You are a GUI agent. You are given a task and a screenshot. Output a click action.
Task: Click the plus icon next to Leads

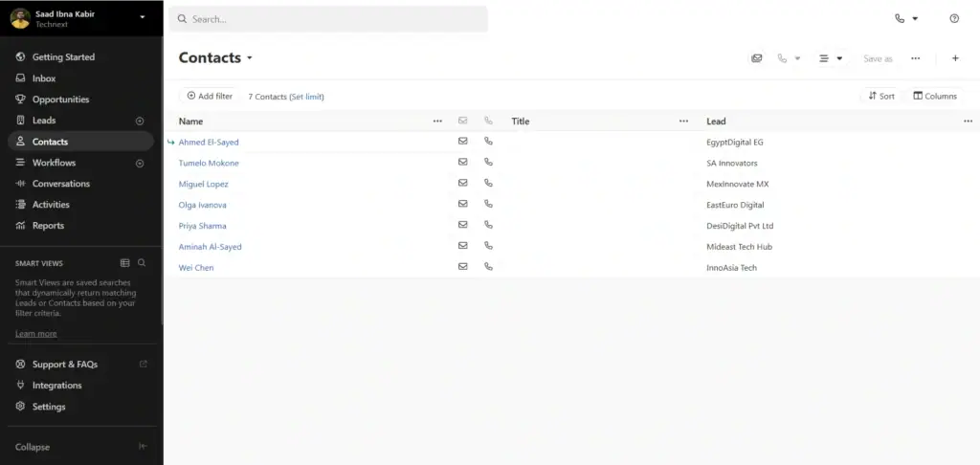pos(140,122)
